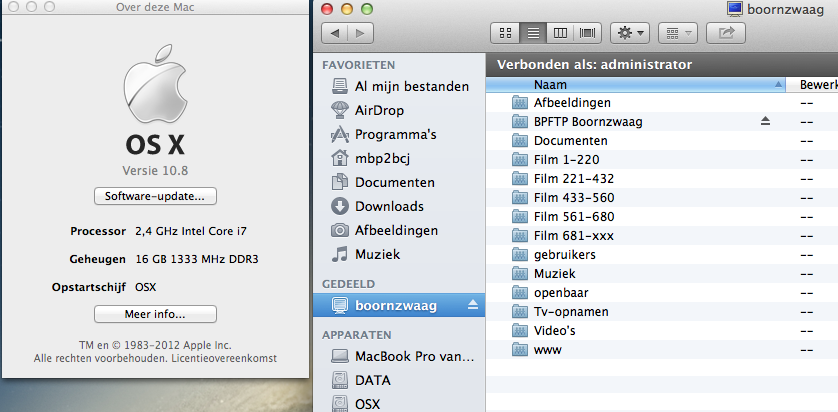
Task: Open the DATA disk in sidebar
Action: click(399, 380)
